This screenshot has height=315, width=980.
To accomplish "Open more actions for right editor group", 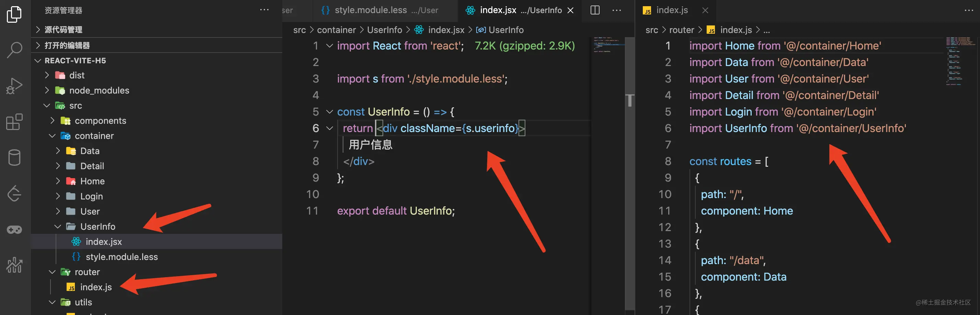I will (x=969, y=10).
